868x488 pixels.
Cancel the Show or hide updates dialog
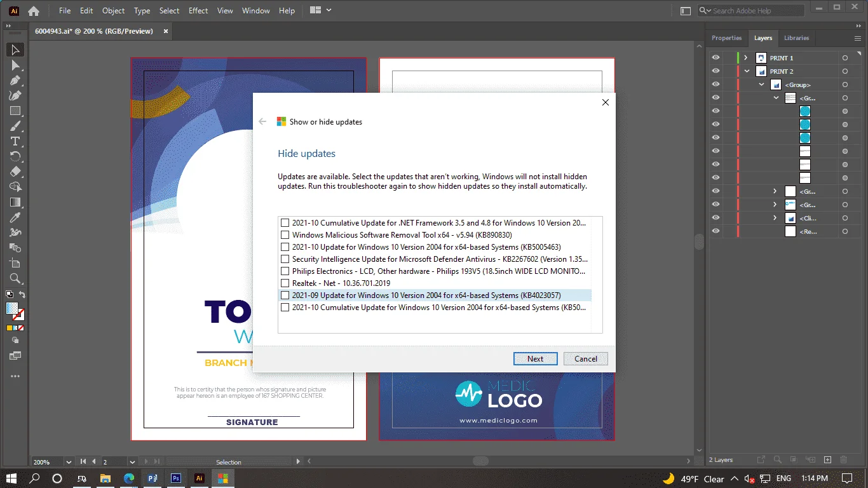pyautogui.click(x=586, y=359)
